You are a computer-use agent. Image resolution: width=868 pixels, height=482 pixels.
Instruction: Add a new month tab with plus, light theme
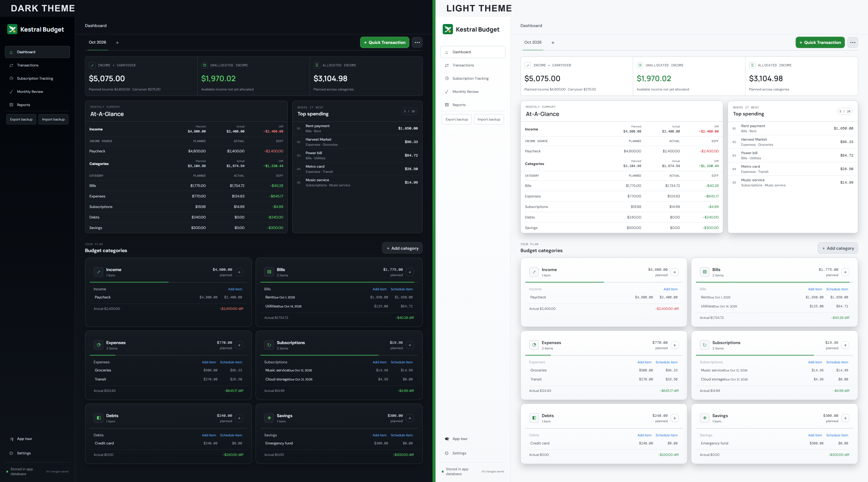click(x=553, y=43)
